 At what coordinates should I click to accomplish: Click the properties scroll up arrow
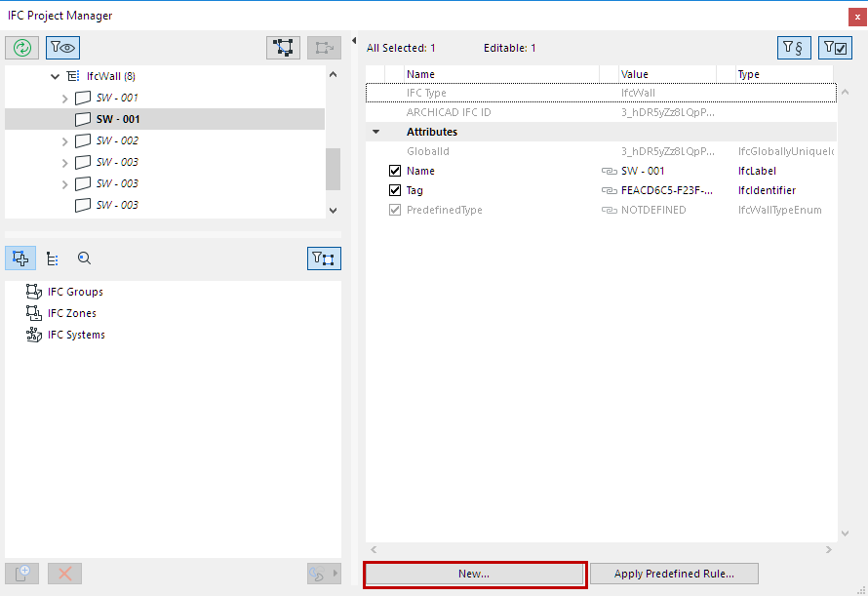coord(845,92)
